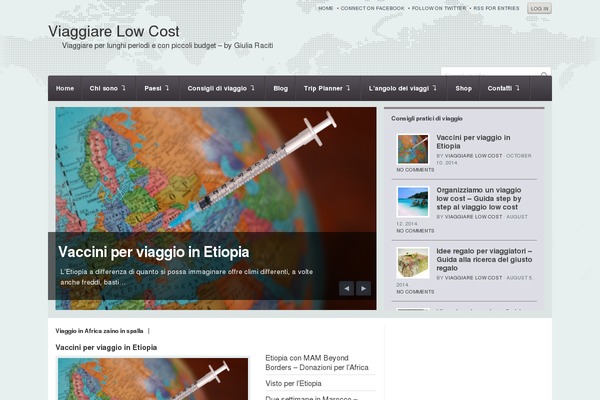Image resolution: width=600 pixels, height=400 pixels.
Task: Click lower post image of globe and syringe
Action: [153, 379]
